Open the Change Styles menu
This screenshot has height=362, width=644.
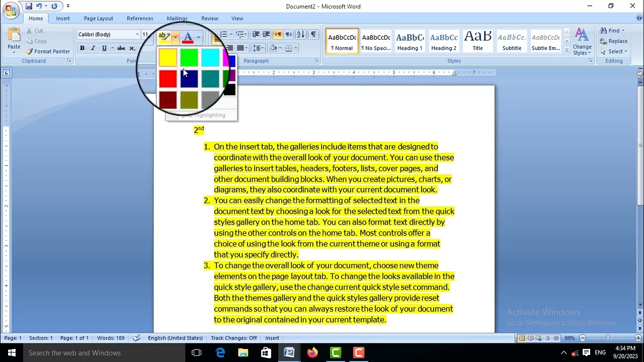tap(582, 42)
